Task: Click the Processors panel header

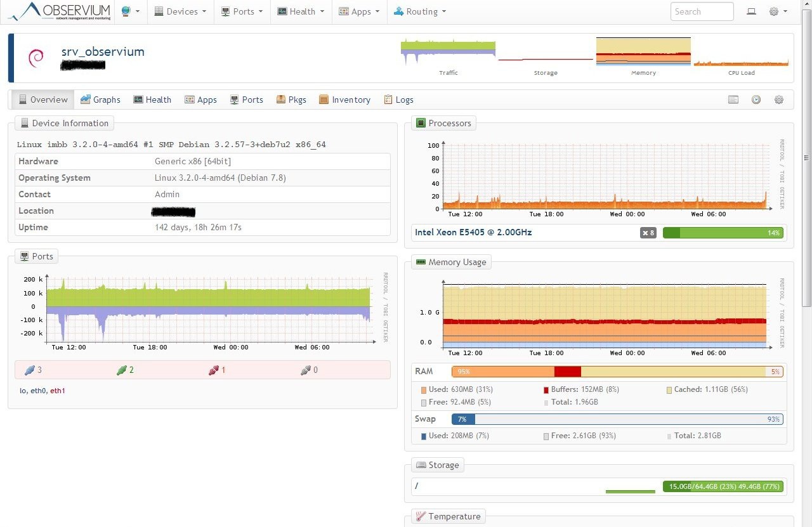Action: point(443,123)
